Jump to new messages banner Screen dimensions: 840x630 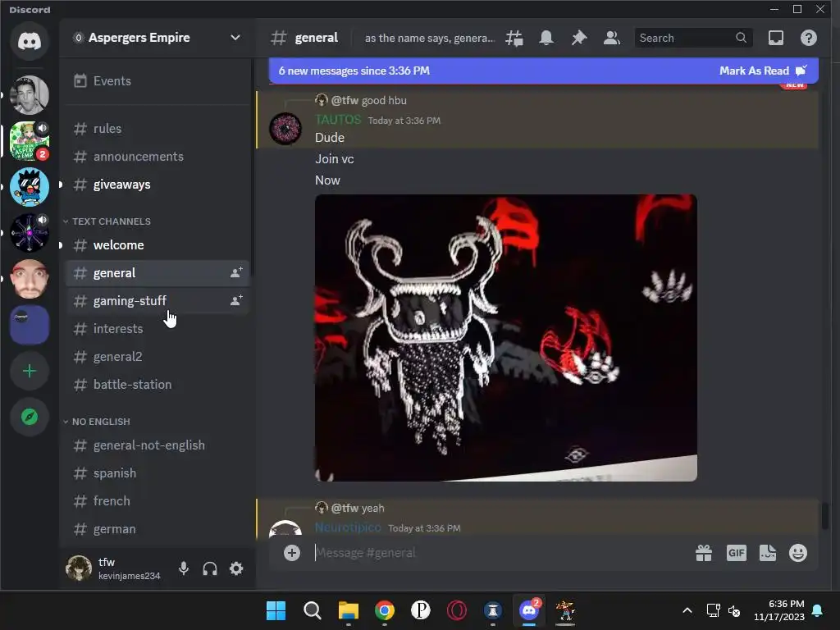pos(354,71)
